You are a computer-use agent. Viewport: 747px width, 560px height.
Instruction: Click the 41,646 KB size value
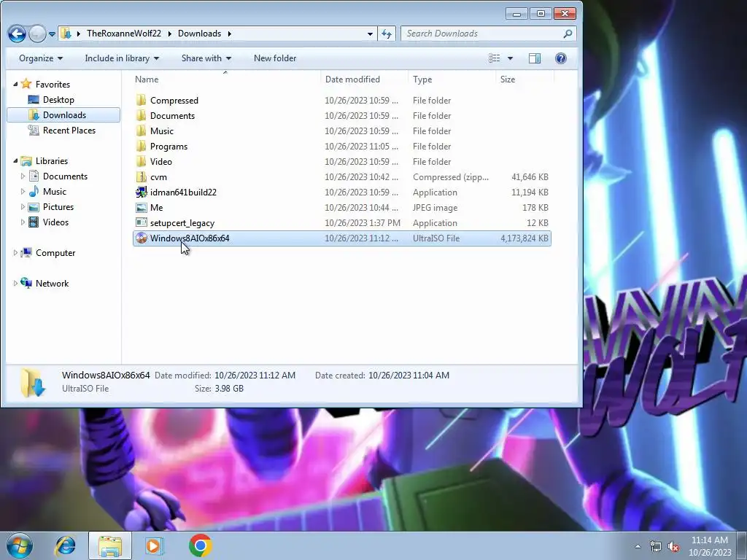[x=530, y=176]
